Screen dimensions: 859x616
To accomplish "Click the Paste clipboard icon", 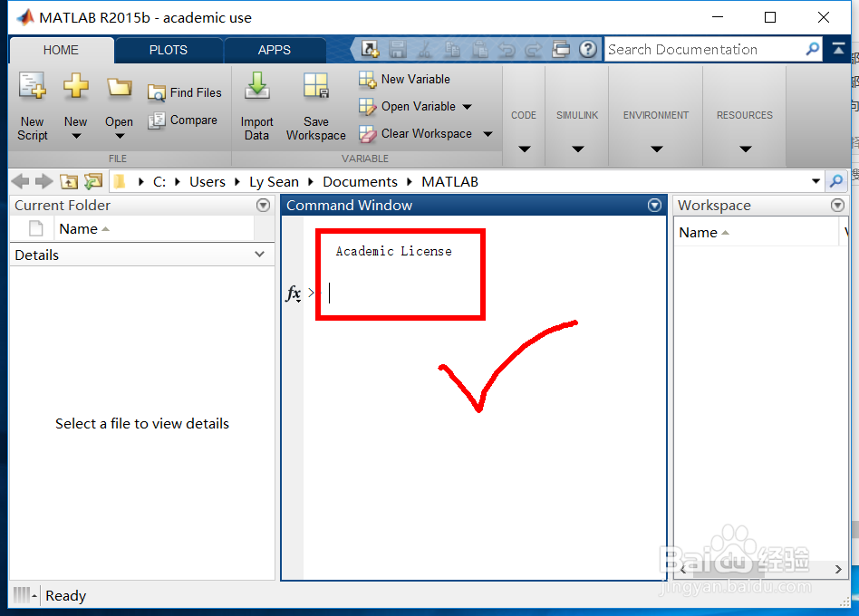I will 480,49.
